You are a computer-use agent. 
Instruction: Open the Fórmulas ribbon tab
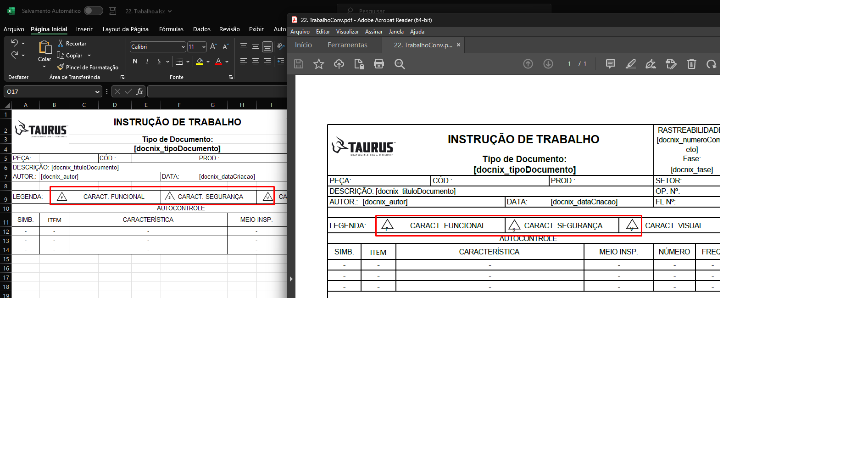click(x=171, y=29)
